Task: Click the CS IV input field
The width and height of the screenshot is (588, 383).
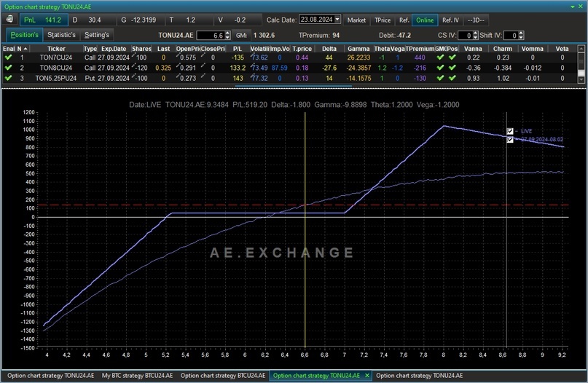Action: pos(466,35)
